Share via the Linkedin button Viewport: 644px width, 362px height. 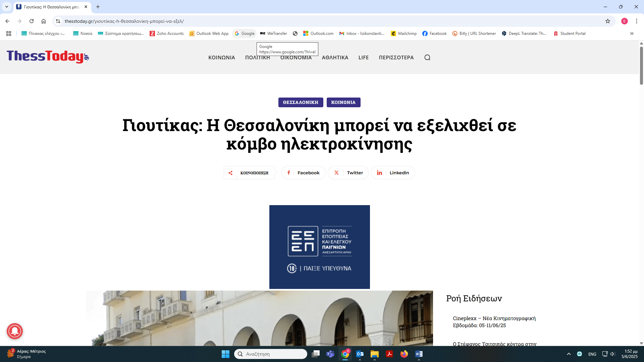(393, 173)
